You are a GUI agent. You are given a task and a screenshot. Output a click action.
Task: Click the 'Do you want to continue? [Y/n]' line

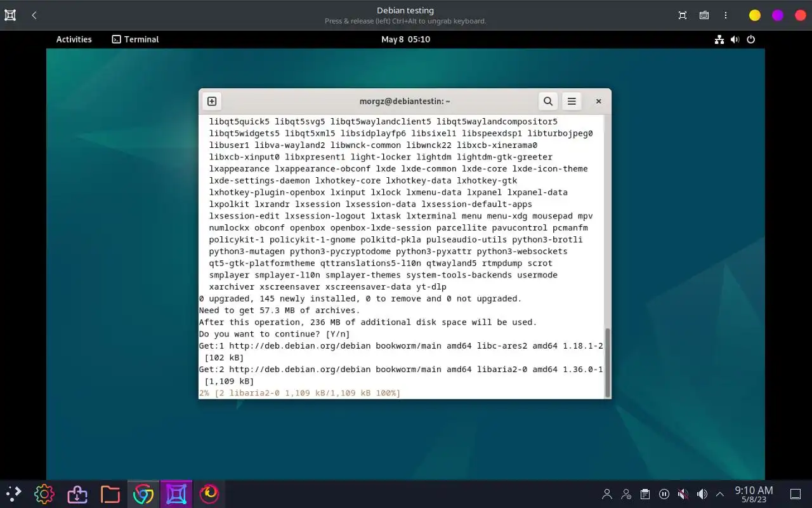point(275,334)
